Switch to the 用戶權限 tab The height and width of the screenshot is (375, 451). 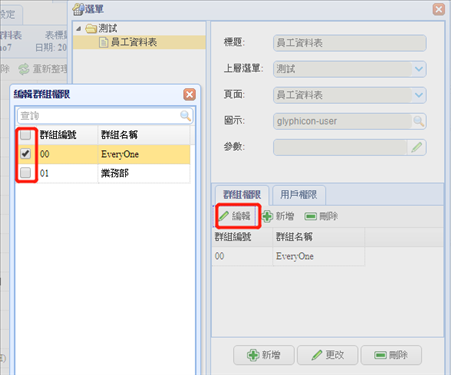[299, 195]
